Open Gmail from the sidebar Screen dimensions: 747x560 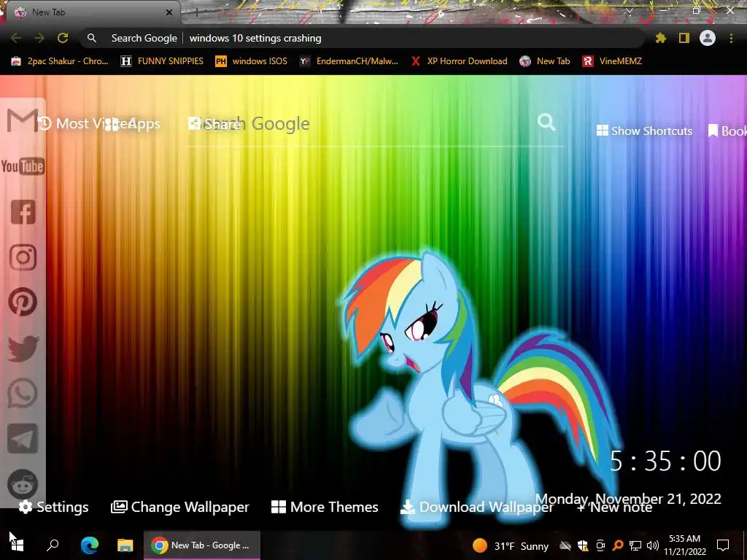[x=23, y=120]
